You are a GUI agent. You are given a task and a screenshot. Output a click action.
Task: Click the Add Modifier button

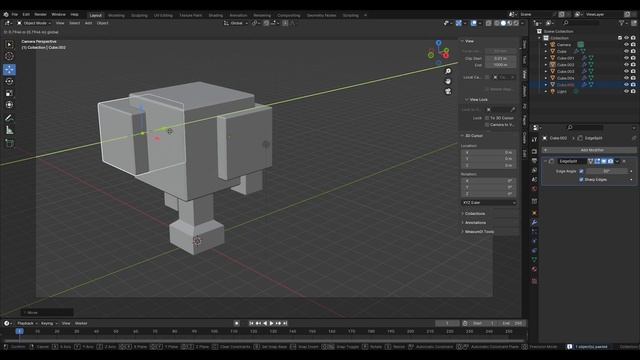589,150
